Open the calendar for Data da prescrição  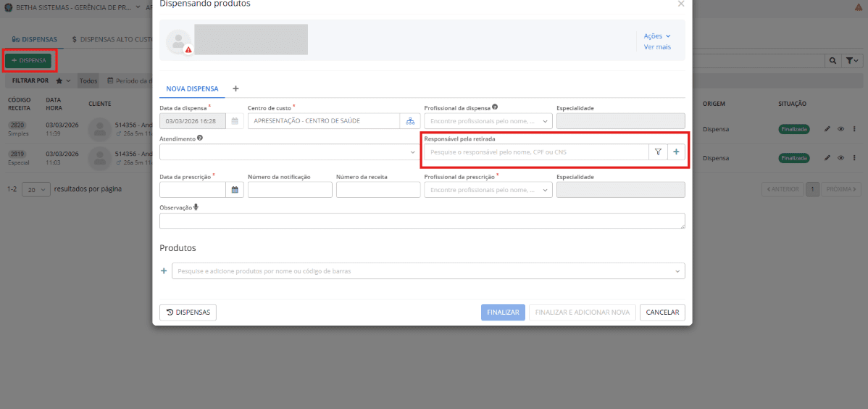point(235,190)
